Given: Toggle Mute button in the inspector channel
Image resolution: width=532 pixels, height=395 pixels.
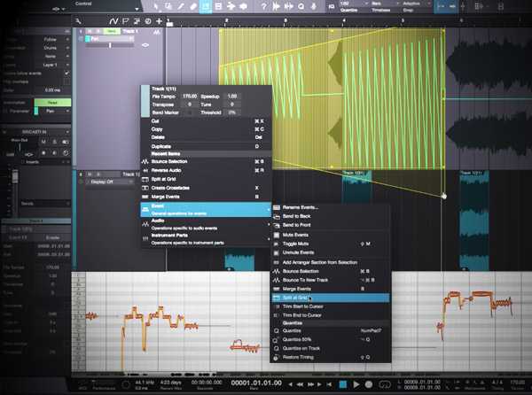Looking at the screenshot, I should [43, 142].
